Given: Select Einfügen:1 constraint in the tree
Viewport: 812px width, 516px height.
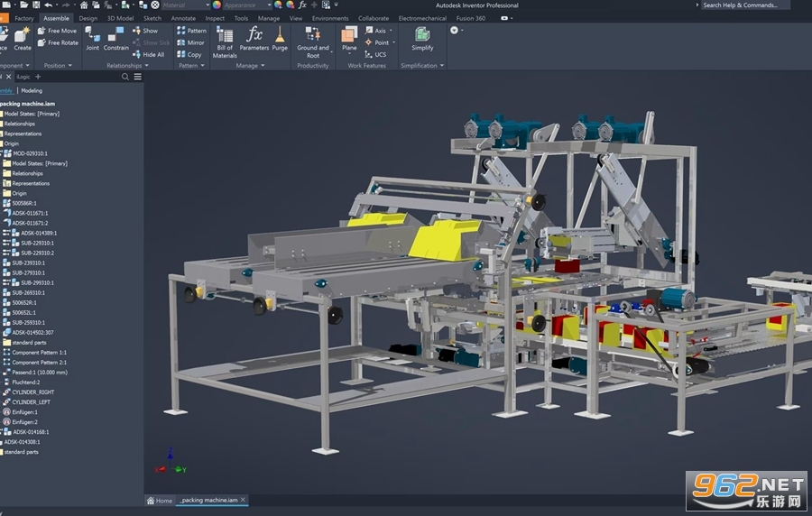Looking at the screenshot, I should 24,412.
